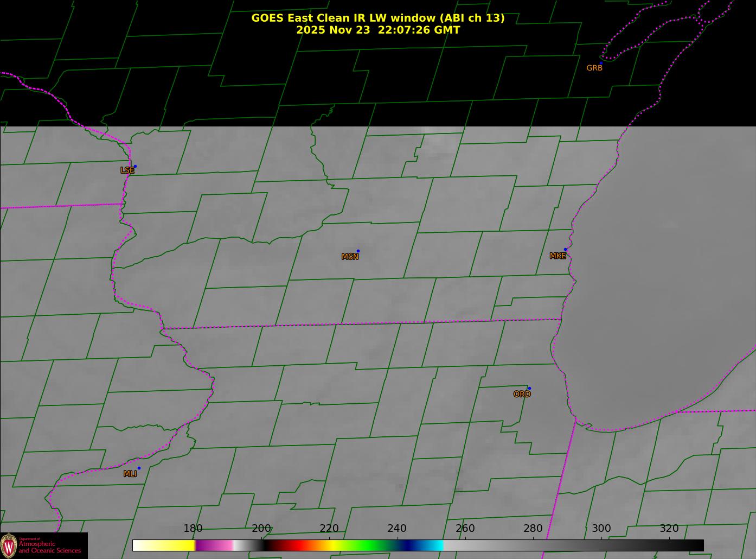The width and height of the screenshot is (756, 559).
Task: Click the 180 colorbar tick label
Action: click(x=193, y=529)
